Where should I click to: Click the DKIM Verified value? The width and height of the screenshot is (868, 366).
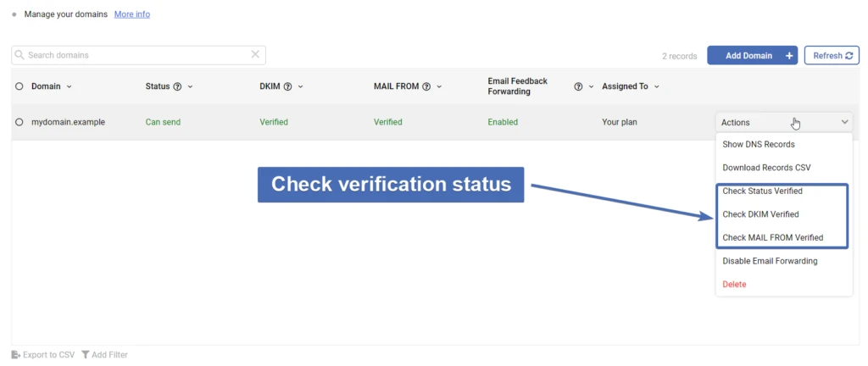274,122
